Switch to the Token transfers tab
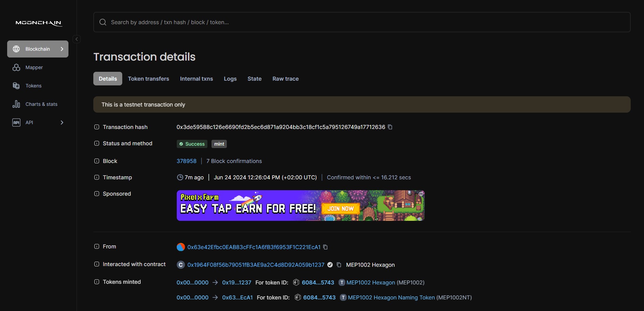The height and width of the screenshot is (311, 644). pyautogui.click(x=148, y=79)
